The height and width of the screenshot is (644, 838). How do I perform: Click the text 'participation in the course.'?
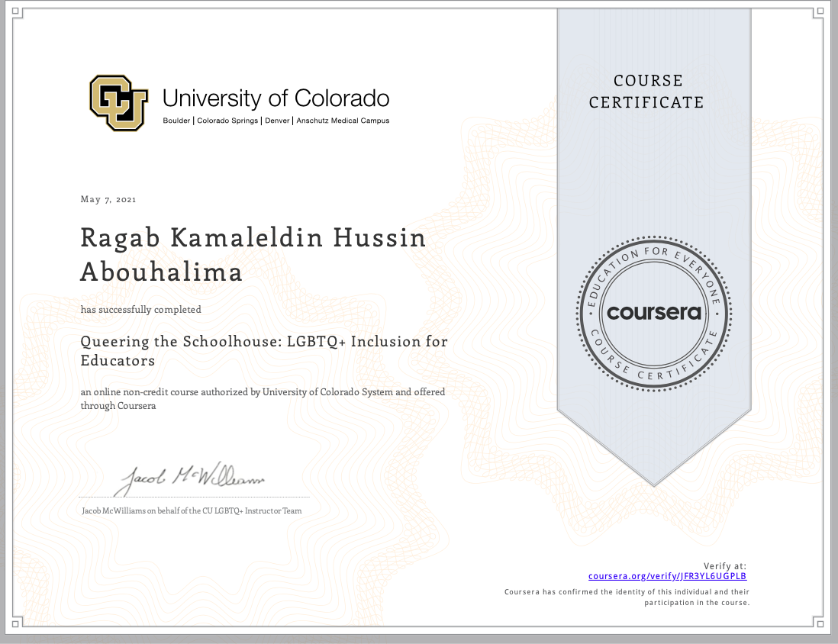tap(697, 602)
